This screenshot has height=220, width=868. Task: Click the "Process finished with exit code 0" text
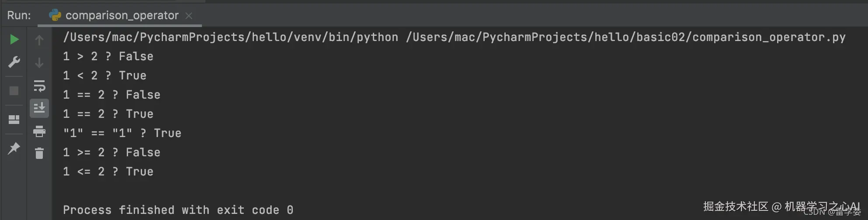pyautogui.click(x=178, y=210)
